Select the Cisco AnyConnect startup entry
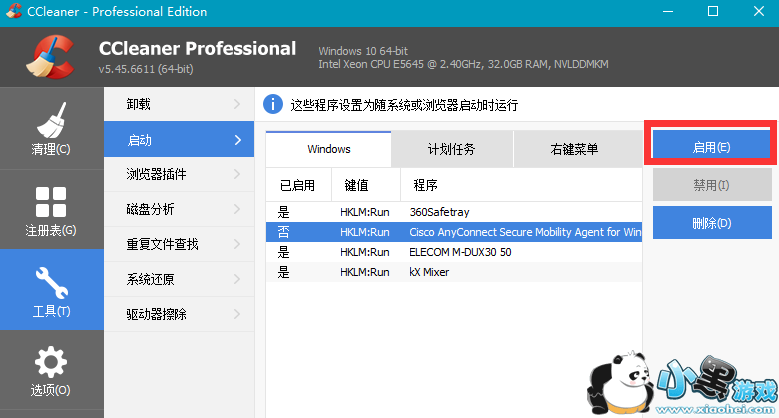The height and width of the screenshot is (418, 779). 454,232
